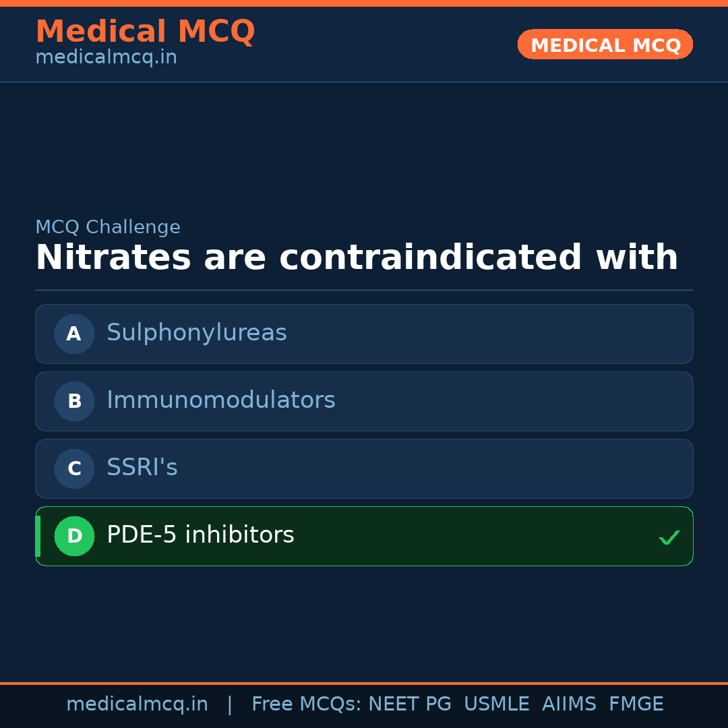Click the green checkmark icon

[669, 537]
